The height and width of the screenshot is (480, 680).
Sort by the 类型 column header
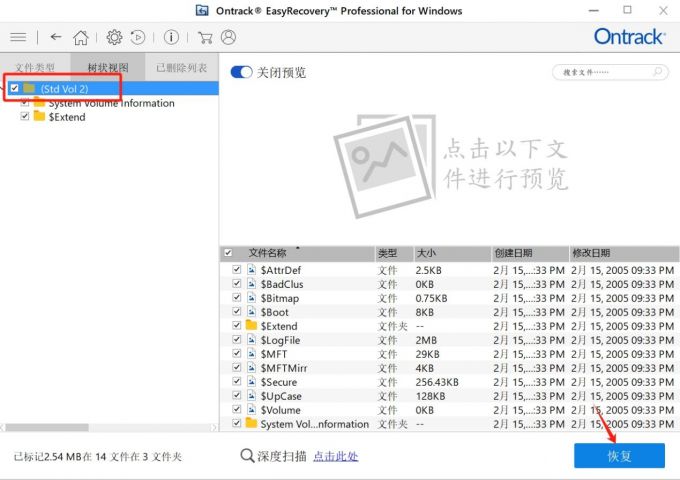click(387, 253)
